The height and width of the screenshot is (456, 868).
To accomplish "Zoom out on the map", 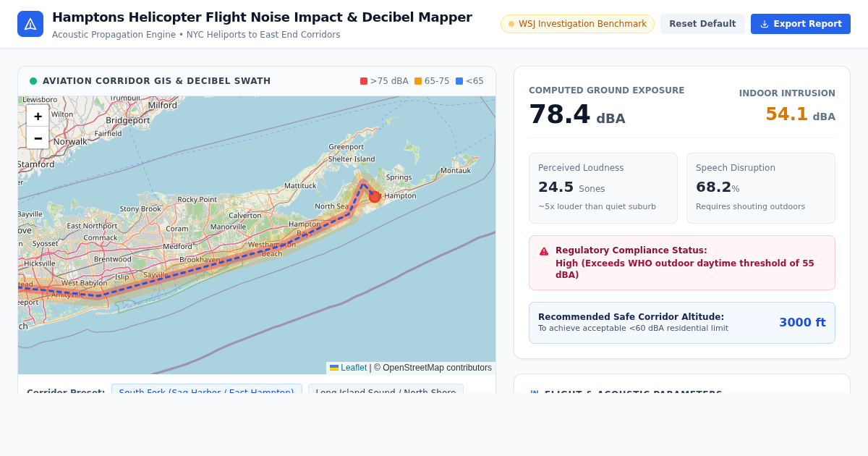I will coord(38,138).
